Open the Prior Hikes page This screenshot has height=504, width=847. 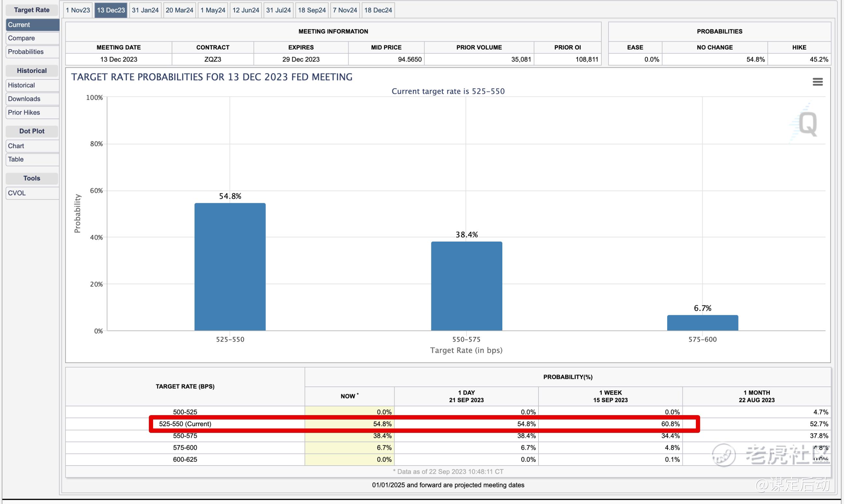point(32,112)
